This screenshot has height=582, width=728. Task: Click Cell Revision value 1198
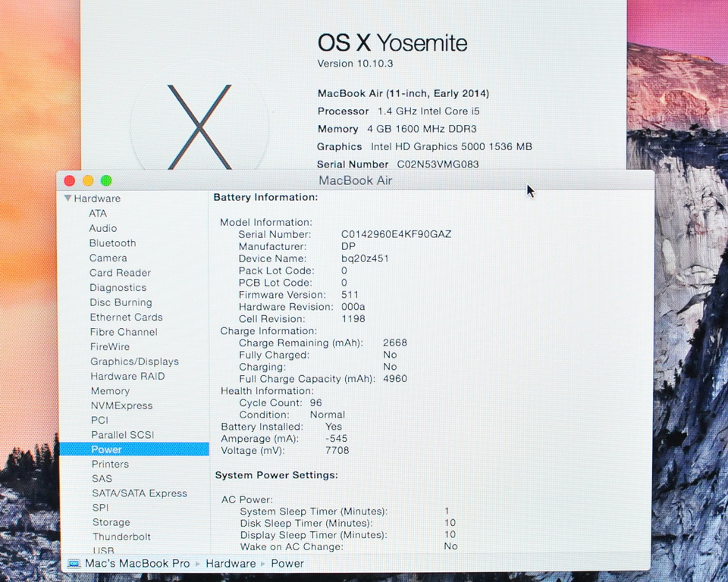point(353,319)
